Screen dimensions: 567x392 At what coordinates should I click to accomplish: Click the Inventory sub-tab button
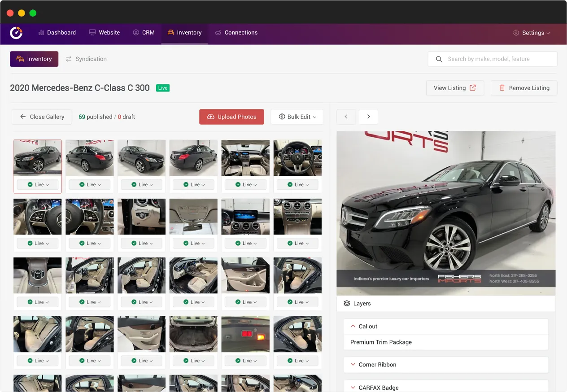[34, 59]
